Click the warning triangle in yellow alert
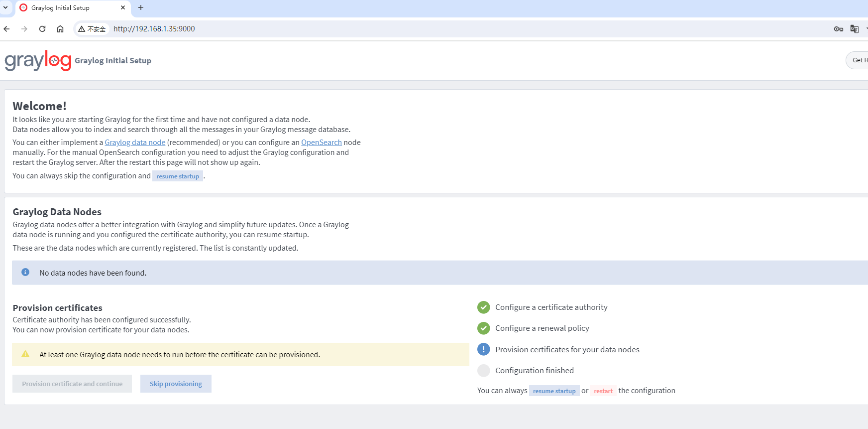This screenshot has height=429, width=868. tap(25, 354)
